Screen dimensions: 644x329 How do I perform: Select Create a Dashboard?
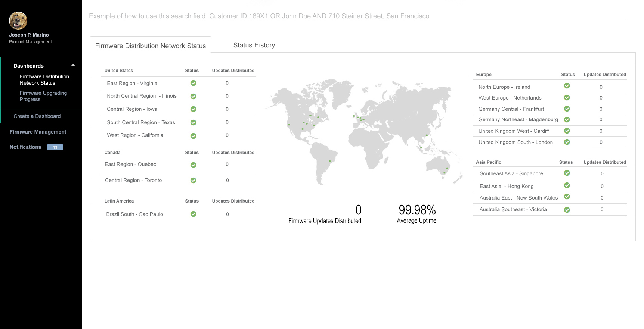click(37, 116)
